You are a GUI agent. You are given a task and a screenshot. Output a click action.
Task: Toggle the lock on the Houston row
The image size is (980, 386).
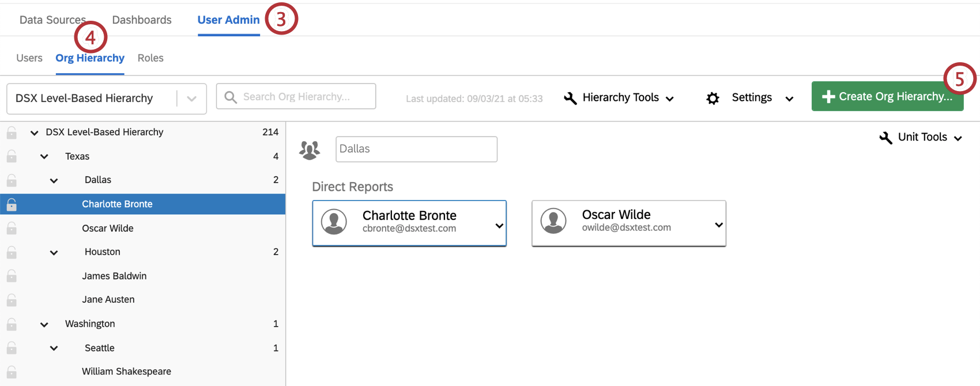(x=12, y=252)
